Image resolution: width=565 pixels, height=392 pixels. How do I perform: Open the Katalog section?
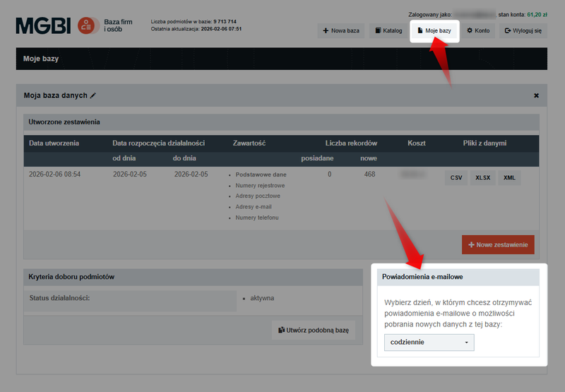click(388, 31)
